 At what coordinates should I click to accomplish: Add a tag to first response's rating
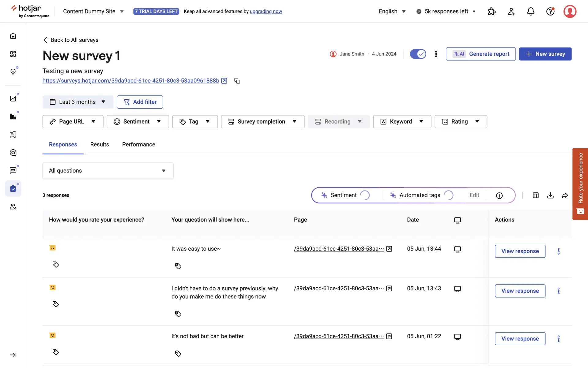coord(55,264)
